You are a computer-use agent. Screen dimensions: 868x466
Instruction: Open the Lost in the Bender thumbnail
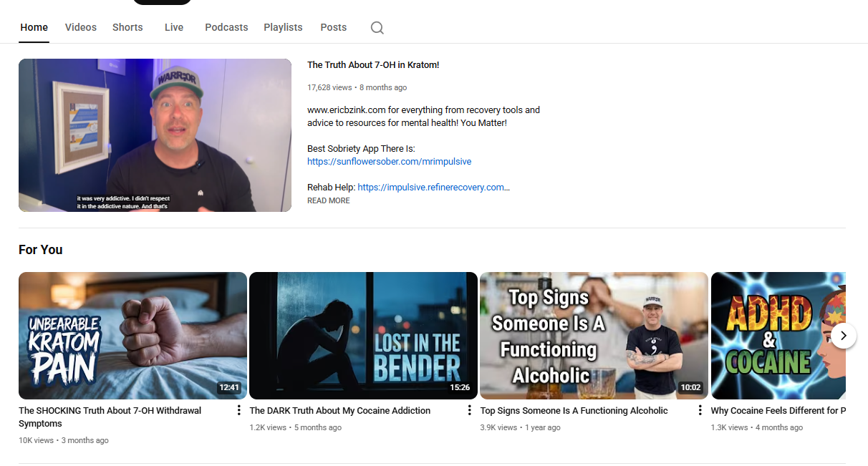point(363,335)
